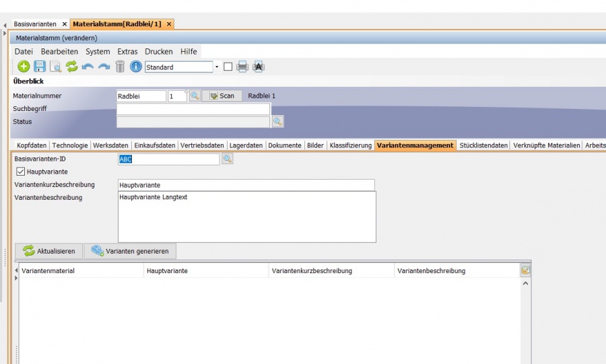Save using the floppy disk icon
Screen dimensions: 606x364
tap(40, 67)
